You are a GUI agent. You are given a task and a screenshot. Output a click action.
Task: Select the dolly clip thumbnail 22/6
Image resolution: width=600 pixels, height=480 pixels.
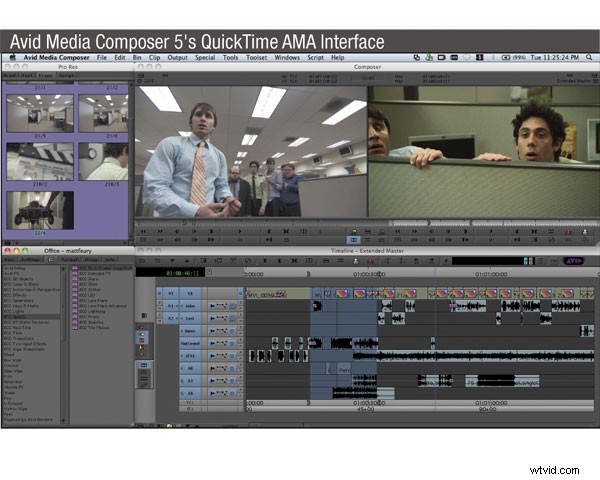(x=40, y=210)
